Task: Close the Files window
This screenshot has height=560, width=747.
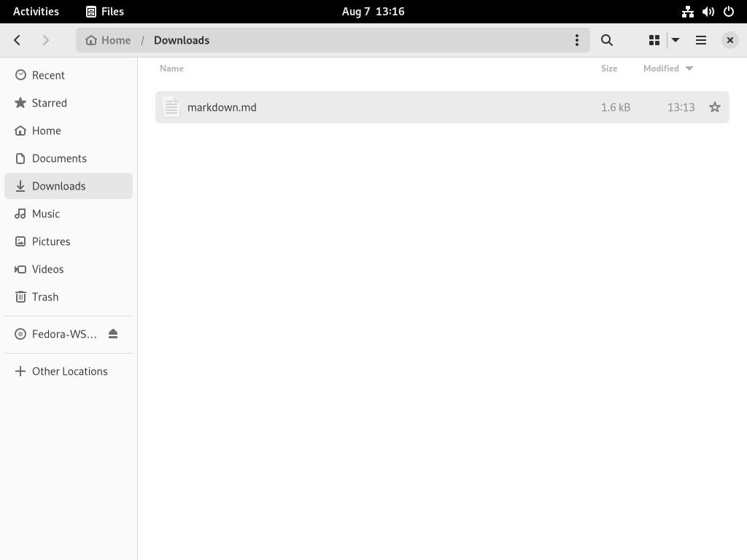Action: click(729, 40)
